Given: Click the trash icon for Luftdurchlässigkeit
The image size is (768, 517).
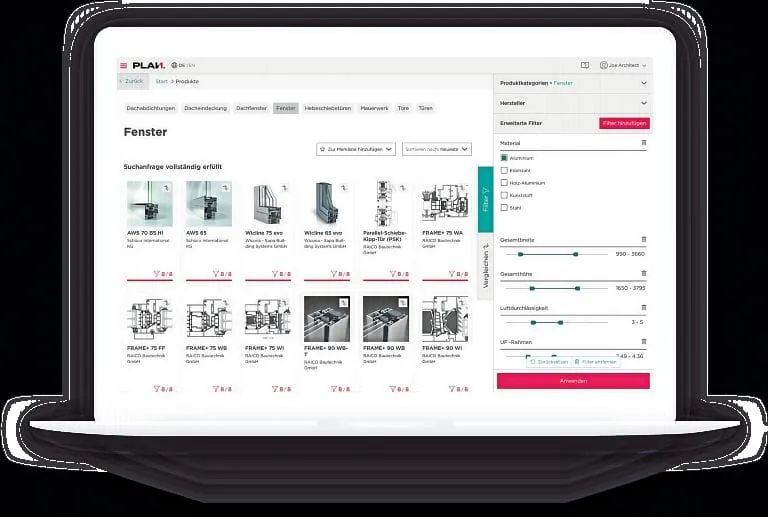Looking at the screenshot, I should coord(643,308).
